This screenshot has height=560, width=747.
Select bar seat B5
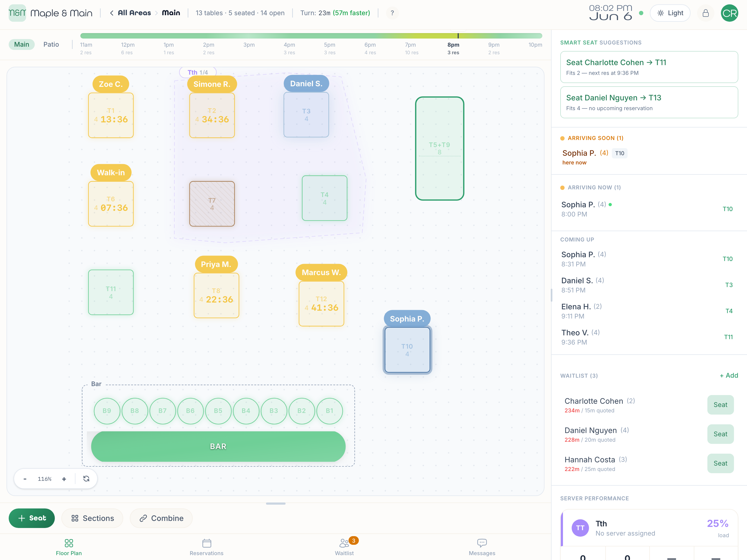[218, 411]
